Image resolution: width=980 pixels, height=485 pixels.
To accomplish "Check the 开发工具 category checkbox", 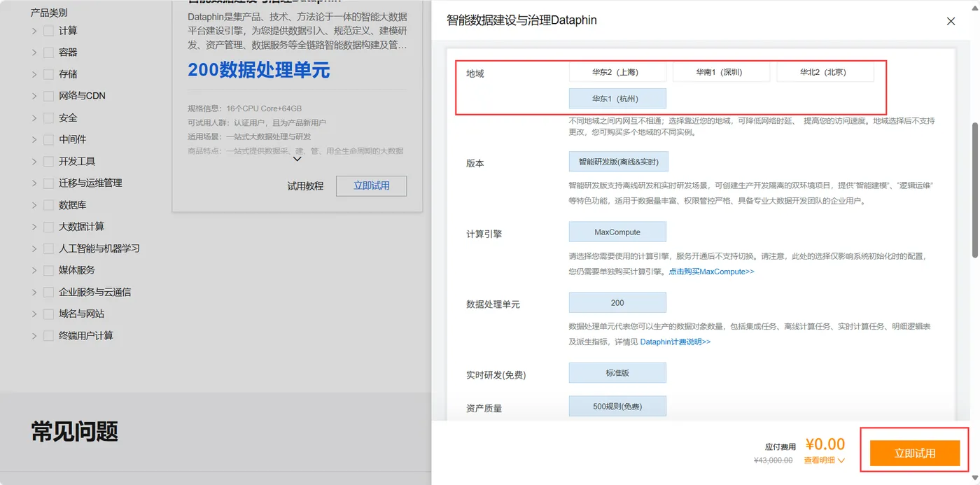I will (x=48, y=162).
